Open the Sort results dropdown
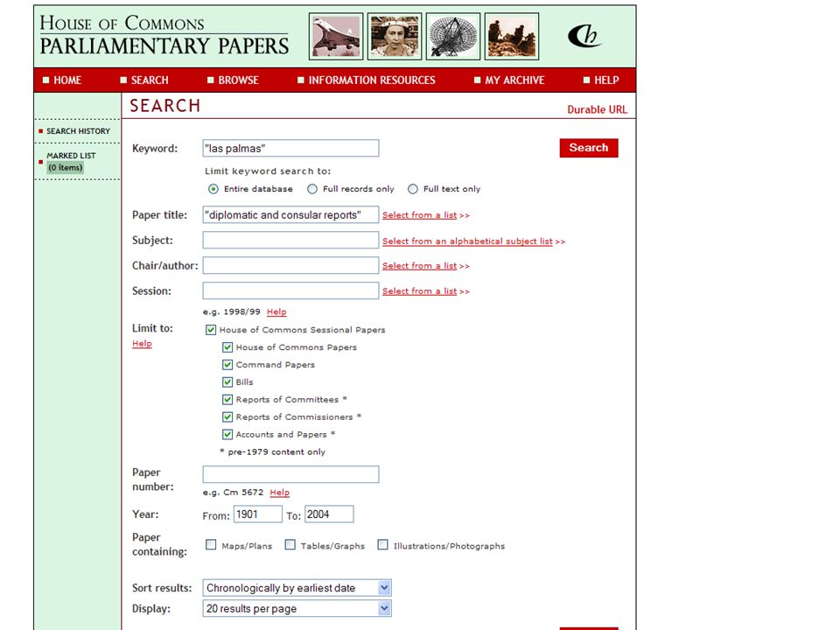This screenshot has height=630, width=840. 297,588
